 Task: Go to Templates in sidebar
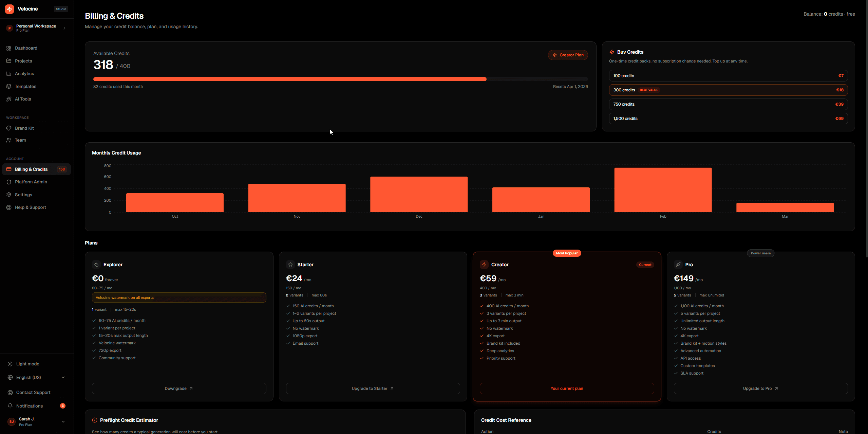point(25,87)
